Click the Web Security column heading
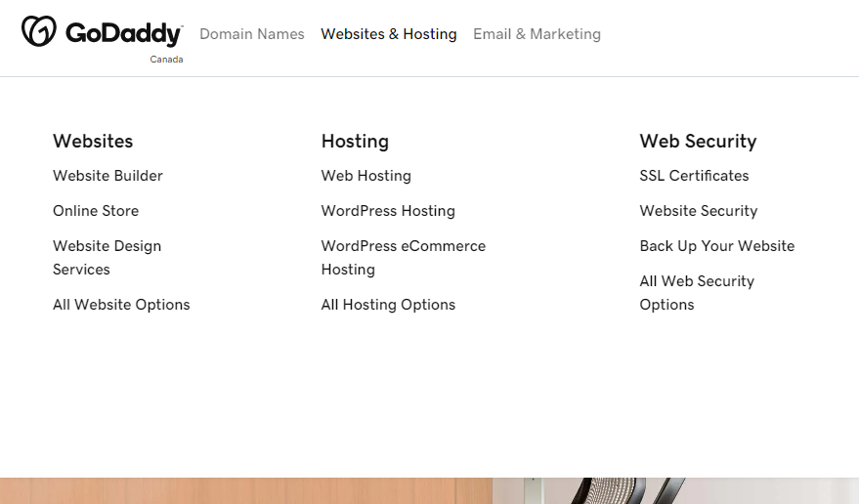The image size is (859, 504). click(698, 142)
